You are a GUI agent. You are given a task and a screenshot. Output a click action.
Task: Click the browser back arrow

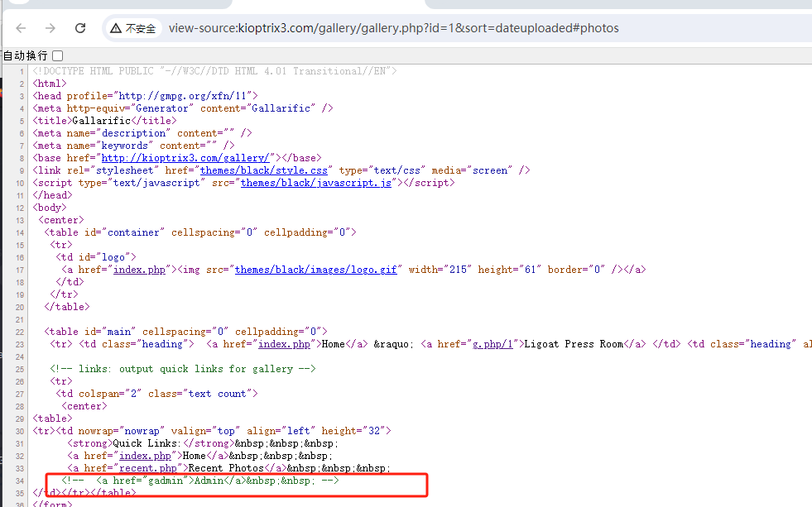pos(21,28)
